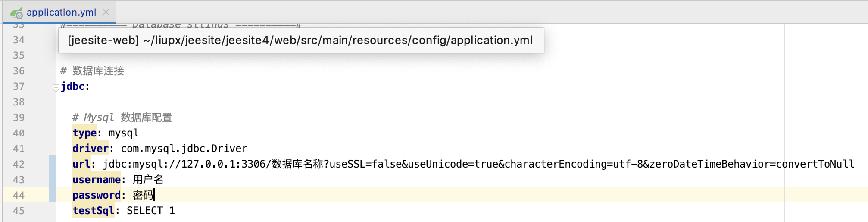The height and width of the screenshot is (222, 868).
Task: Click the password key on the highlighted line
Action: [x=96, y=195]
